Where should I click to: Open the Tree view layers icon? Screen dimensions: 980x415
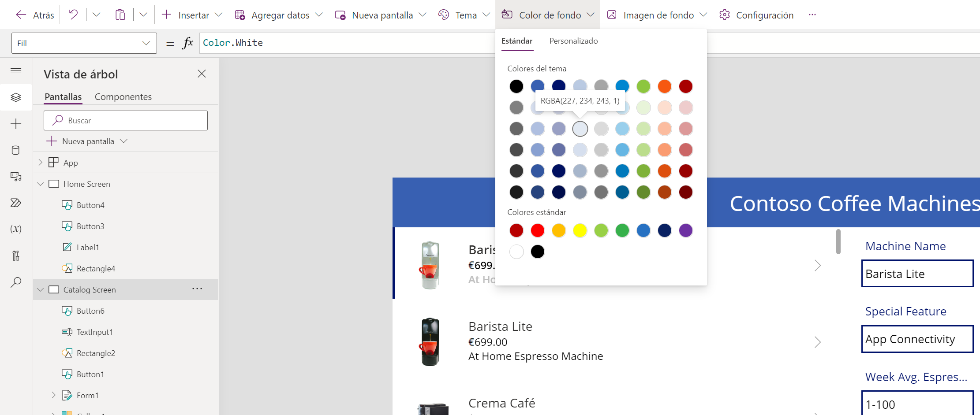click(x=16, y=97)
